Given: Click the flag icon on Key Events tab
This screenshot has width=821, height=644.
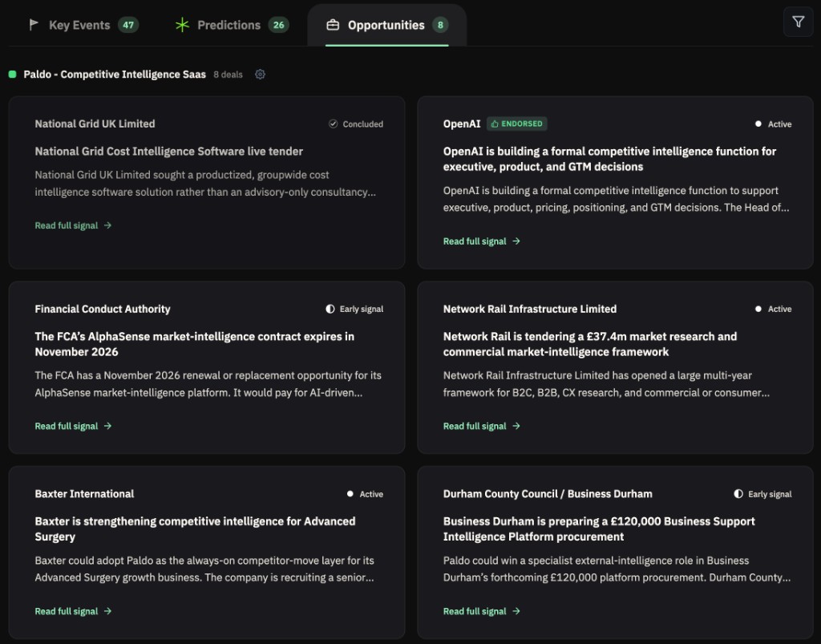Looking at the screenshot, I should (34, 25).
